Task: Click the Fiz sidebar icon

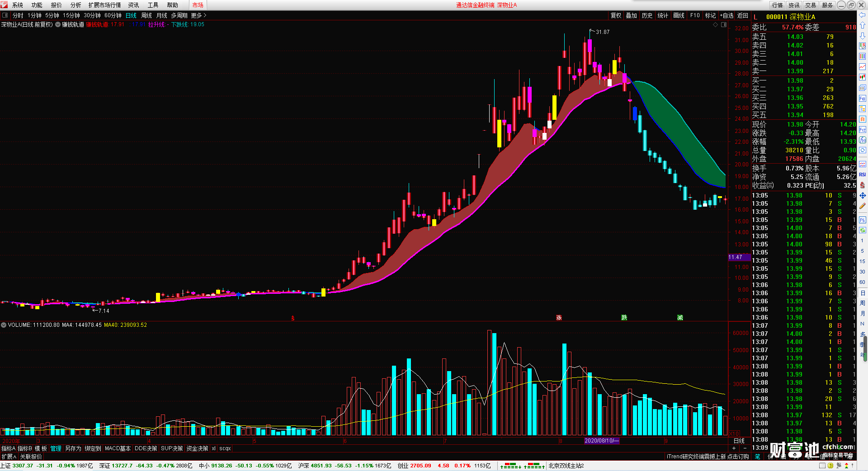Action: (x=862, y=130)
